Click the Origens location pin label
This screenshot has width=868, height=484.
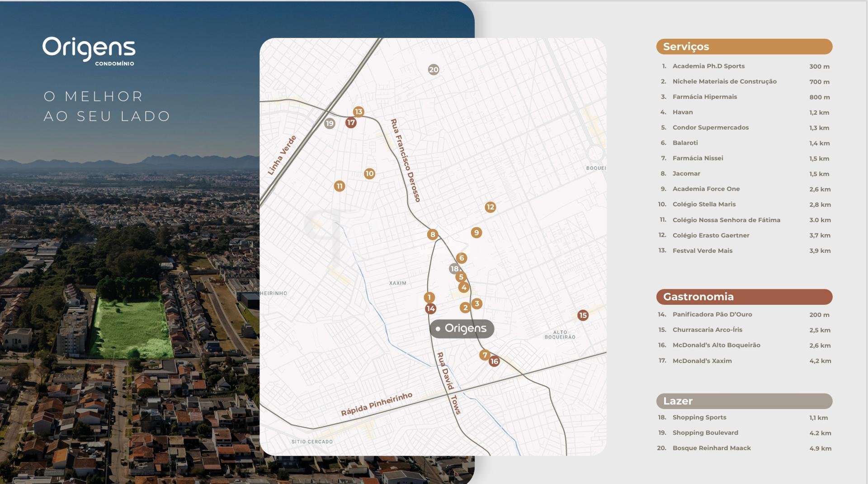[462, 329]
